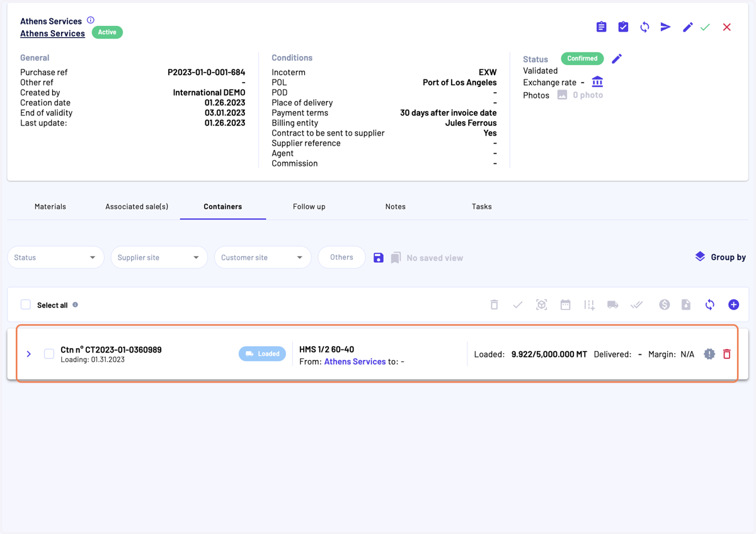Click the clipboard checkmark icon in header
Image resolution: width=756 pixels, height=534 pixels.
point(623,27)
